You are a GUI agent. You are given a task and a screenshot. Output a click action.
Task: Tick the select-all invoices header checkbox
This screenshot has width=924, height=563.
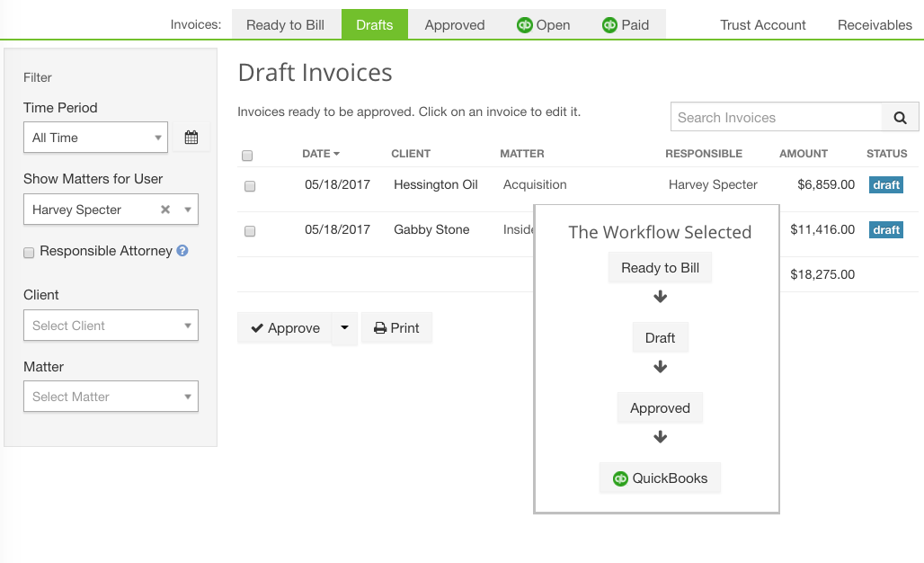[247, 156]
